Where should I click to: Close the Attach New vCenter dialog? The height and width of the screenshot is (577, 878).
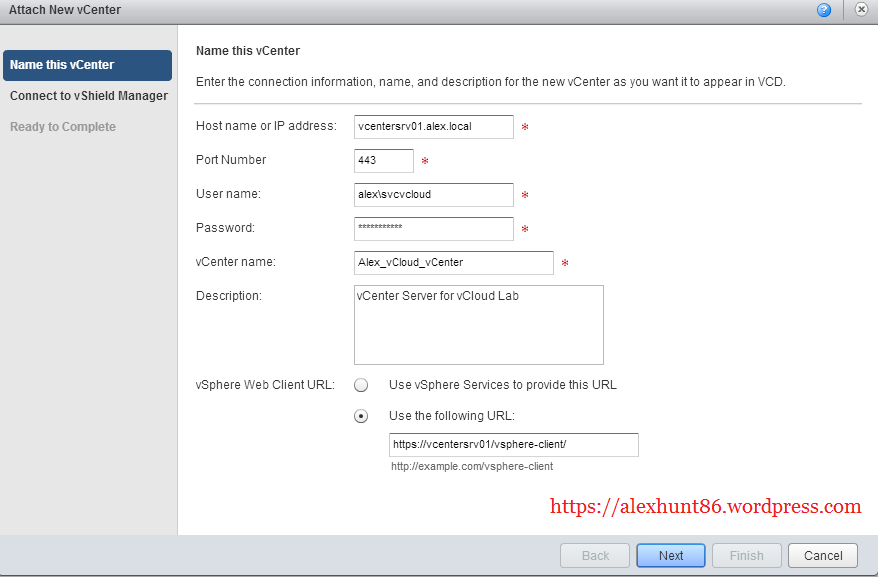pos(861,10)
